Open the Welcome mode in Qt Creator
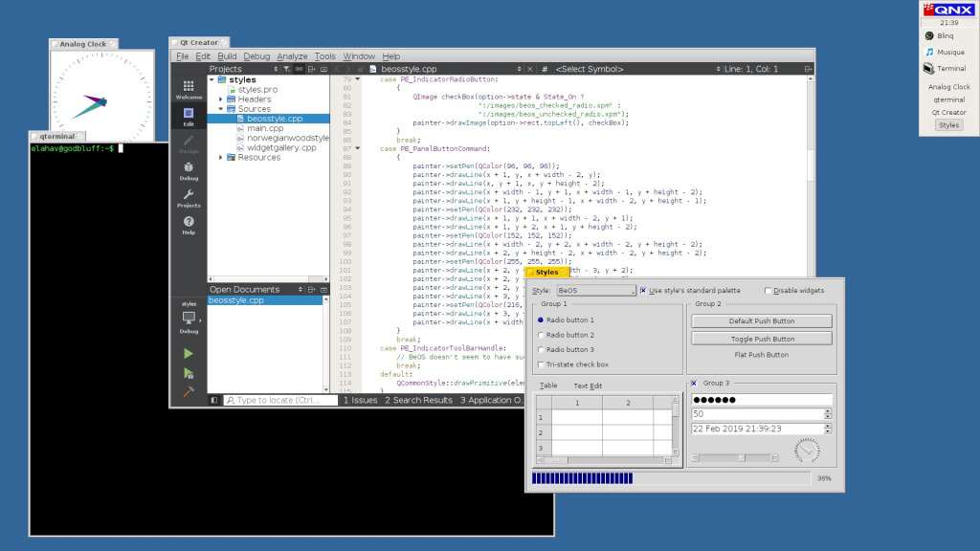 point(189,90)
